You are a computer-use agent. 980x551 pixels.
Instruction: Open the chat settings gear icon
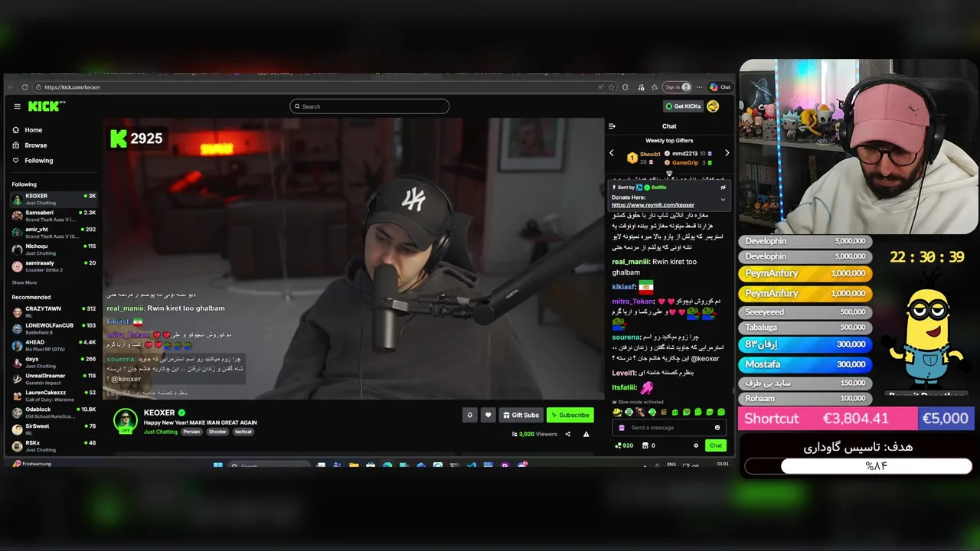[x=696, y=445]
